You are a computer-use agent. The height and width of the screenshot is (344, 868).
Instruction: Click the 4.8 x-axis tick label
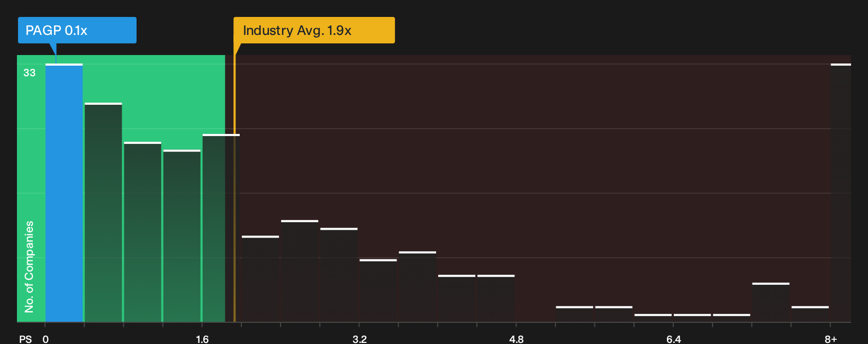[x=517, y=339]
